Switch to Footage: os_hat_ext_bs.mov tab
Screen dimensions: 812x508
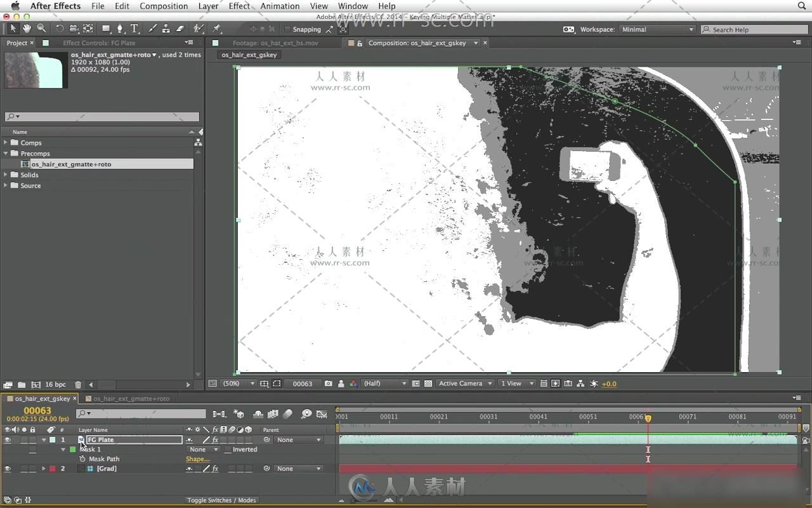275,43
